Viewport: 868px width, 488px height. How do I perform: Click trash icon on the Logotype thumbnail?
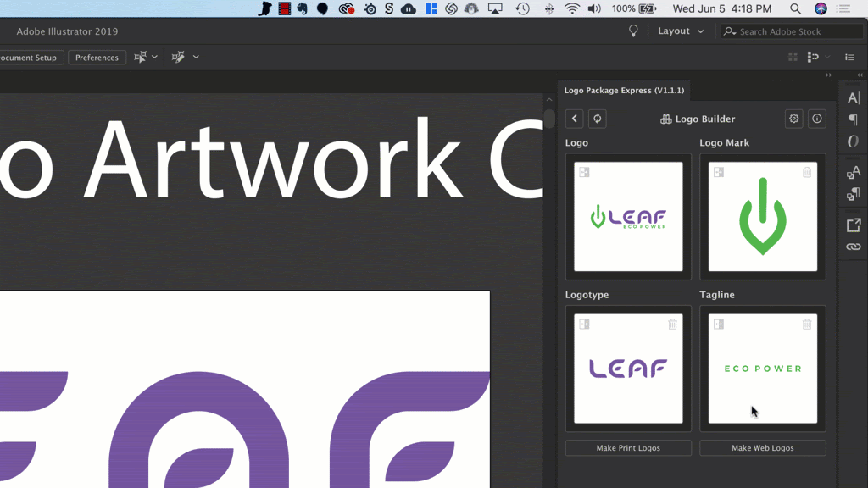click(672, 324)
